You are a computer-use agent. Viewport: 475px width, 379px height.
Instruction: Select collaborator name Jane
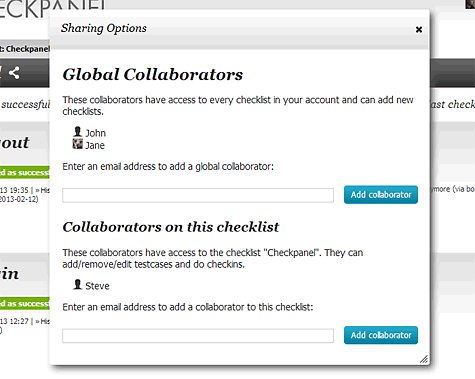tap(95, 145)
